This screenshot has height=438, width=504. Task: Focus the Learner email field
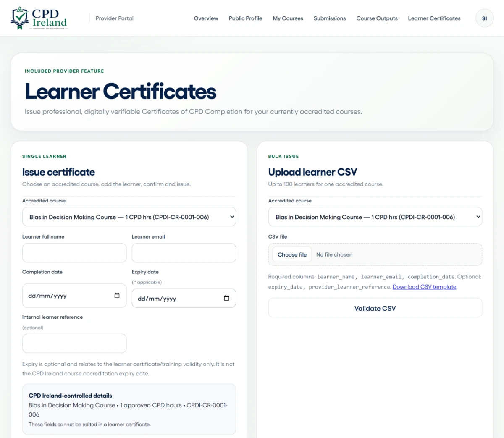(x=184, y=253)
